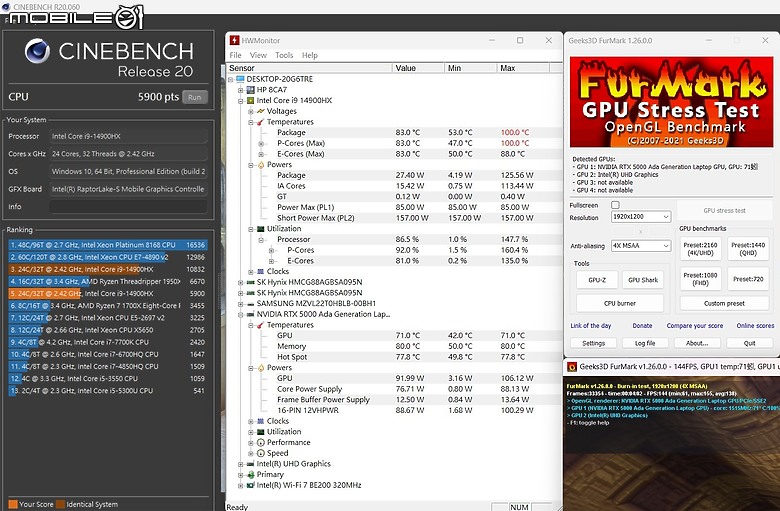Click the About... button in FurMark
This screenshot has width=780, height=511.
click(x=697, y=343)
